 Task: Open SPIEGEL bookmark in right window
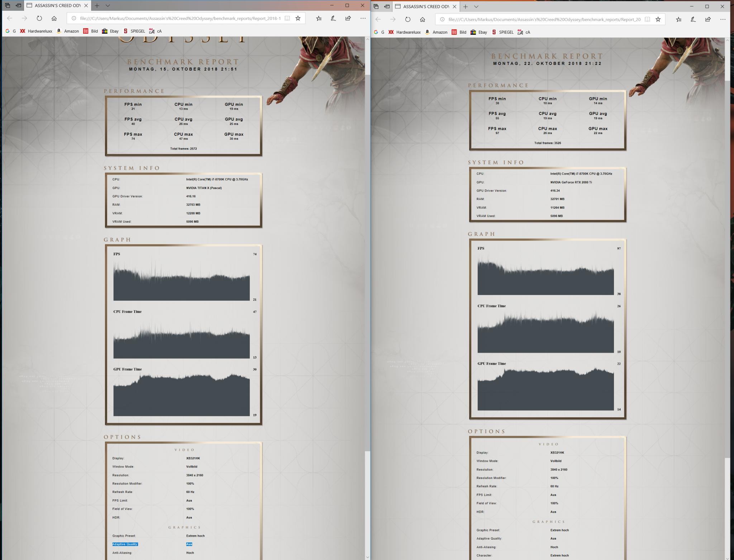pyautogui.click(x=502, y=32)
